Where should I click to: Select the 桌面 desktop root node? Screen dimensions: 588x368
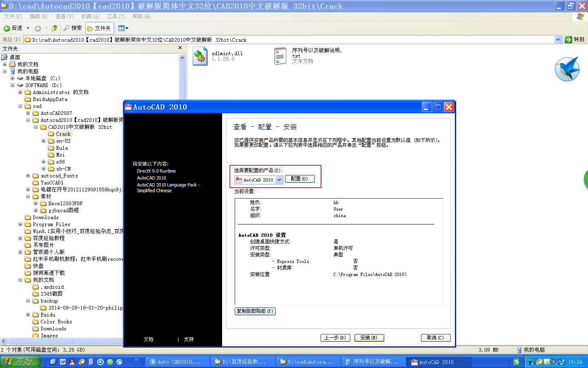15,57
